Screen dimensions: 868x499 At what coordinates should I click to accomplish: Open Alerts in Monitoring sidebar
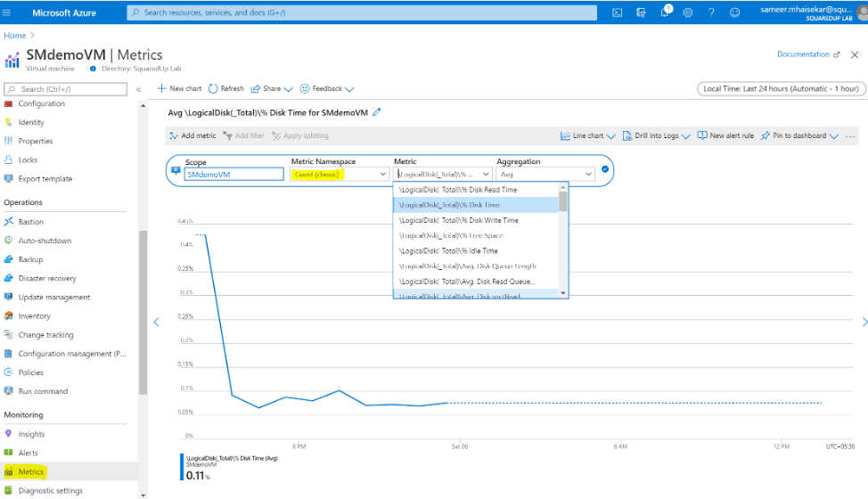tap(28, 453)
